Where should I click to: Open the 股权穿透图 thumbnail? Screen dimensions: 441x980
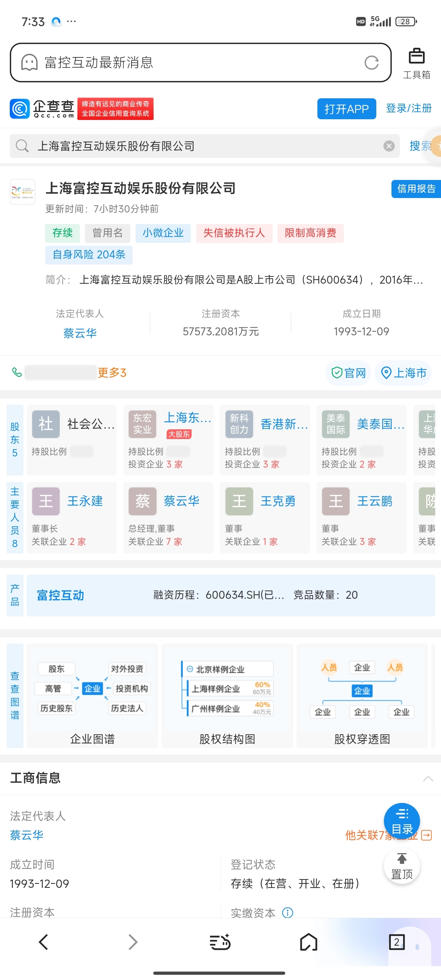362,696
